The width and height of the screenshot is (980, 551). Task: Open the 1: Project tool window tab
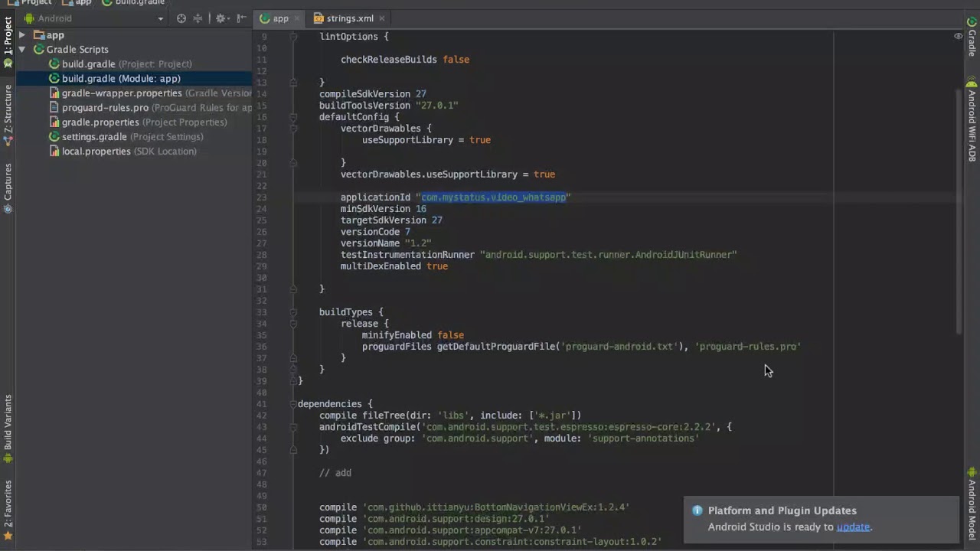(x=8, y=43)
